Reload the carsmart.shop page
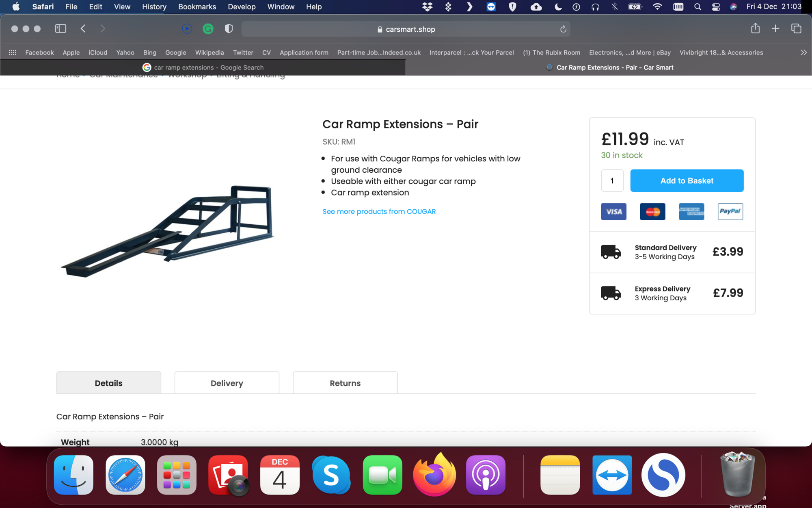This screenshot has width=812, height=508. click(x=563, y=29)
